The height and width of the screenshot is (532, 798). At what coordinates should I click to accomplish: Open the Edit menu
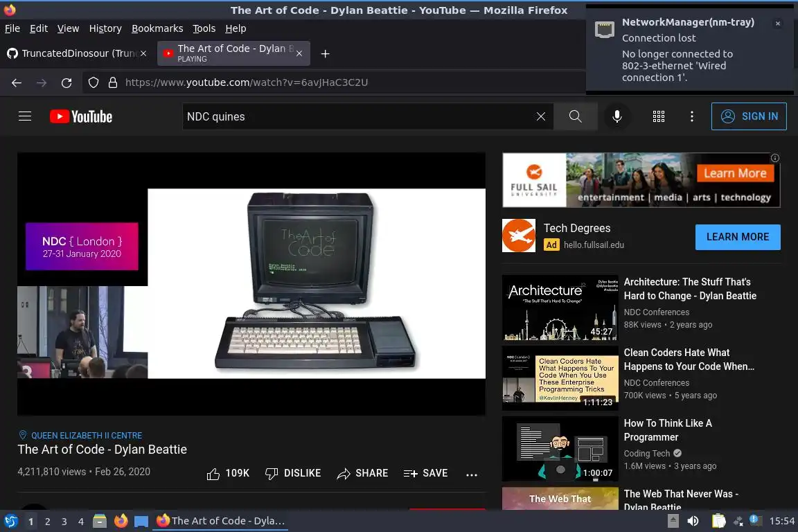(x=39, y=28)
